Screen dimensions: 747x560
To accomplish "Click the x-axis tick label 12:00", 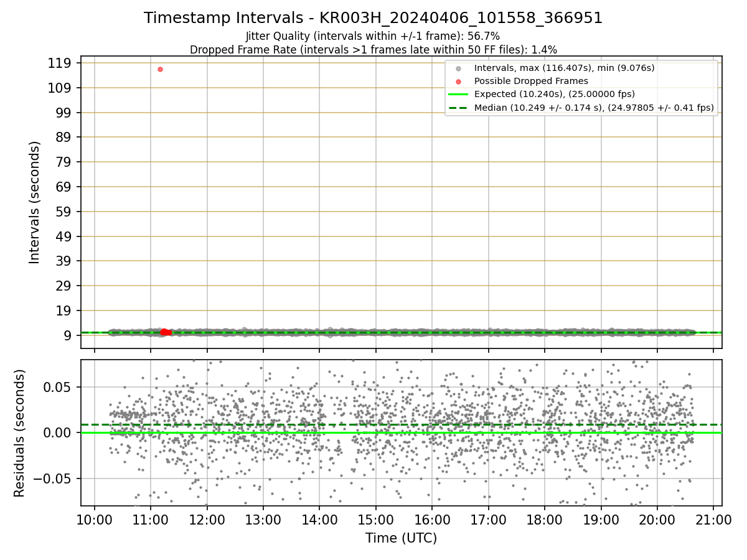I will tap(207, 519).
